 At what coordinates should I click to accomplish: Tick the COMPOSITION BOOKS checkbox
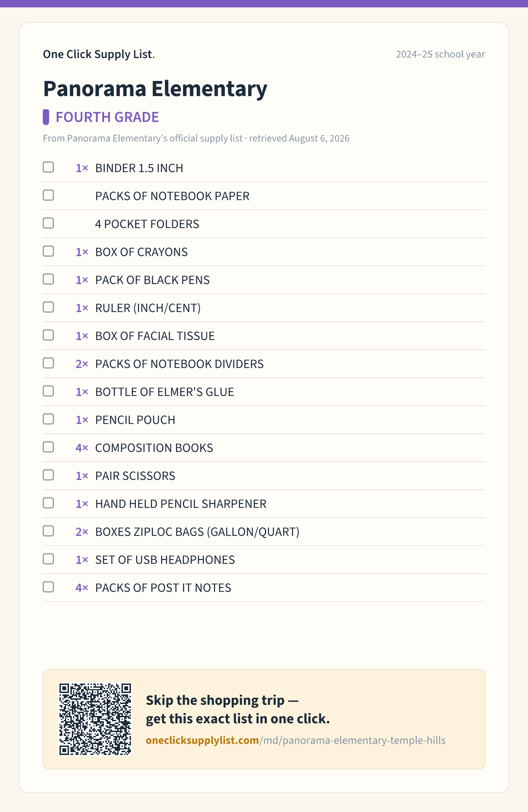(x=48, y=447)
